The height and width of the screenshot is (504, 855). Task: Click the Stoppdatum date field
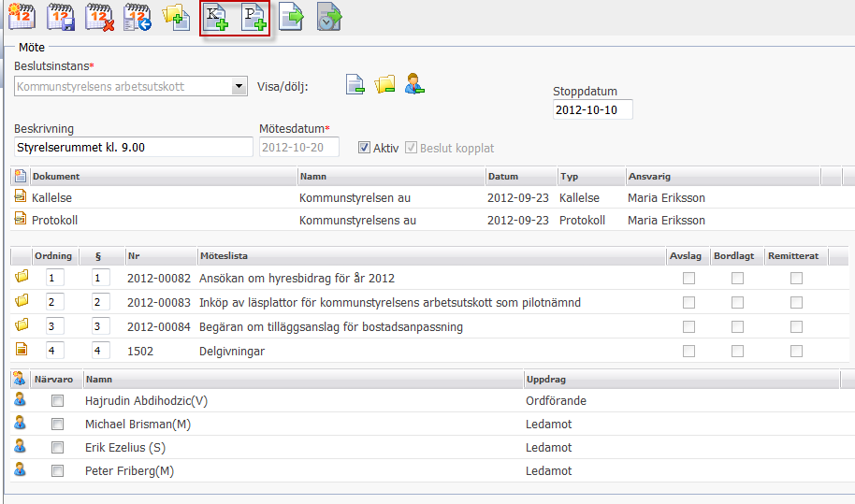click(593, 109)
